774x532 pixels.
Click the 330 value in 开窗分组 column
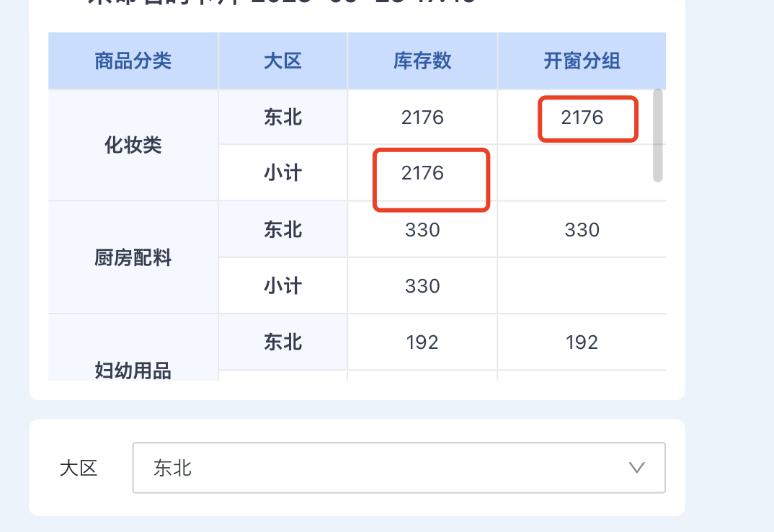[581, 229]
